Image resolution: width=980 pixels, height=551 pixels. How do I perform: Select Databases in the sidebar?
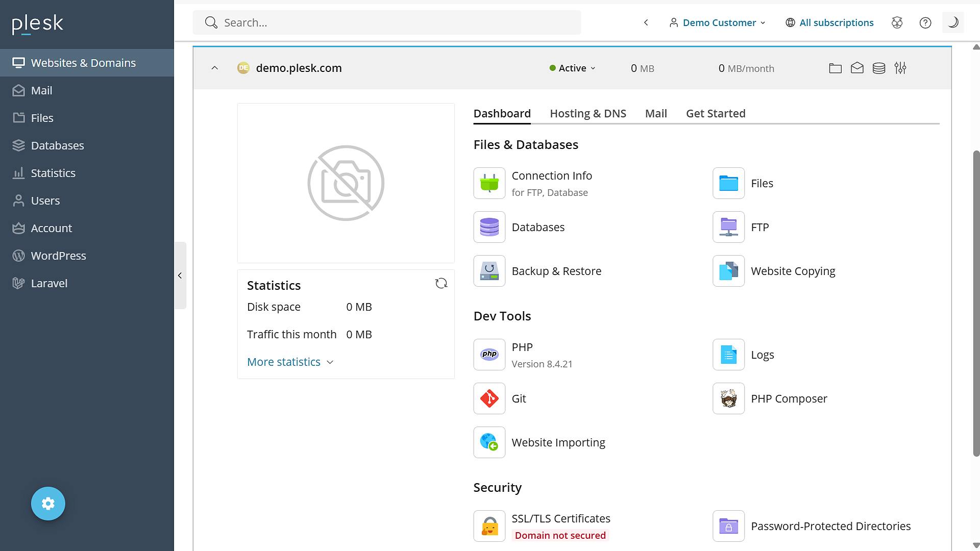pyautogui.click(x=87, y=145)
